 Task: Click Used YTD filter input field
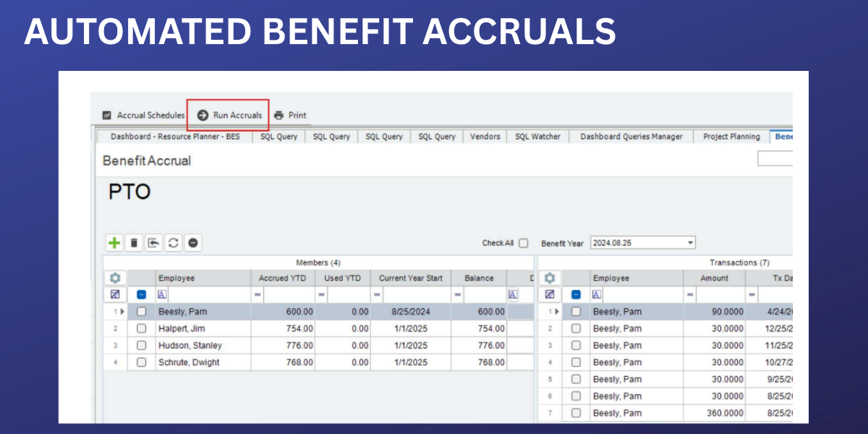click(349, 295)
